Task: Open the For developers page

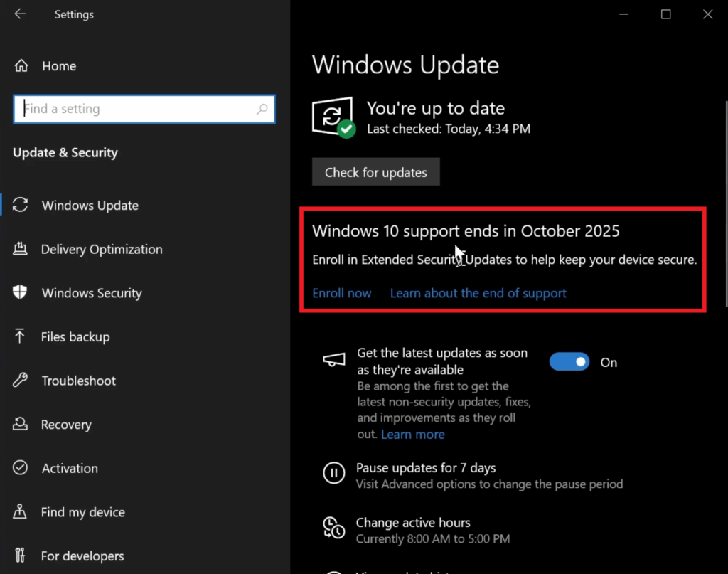Action: click(x=82, y=556)
